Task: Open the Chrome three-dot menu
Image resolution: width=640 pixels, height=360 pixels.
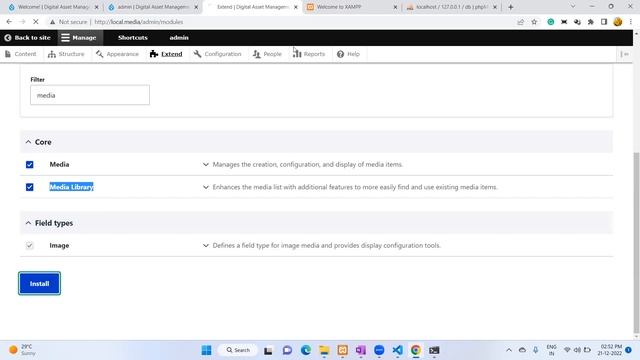Action: [631, 22]
